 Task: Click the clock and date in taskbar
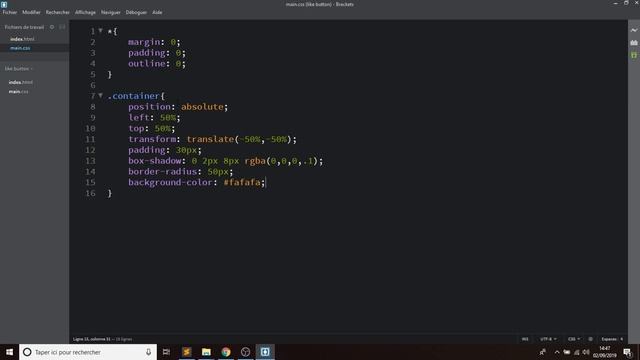point(604,352)
